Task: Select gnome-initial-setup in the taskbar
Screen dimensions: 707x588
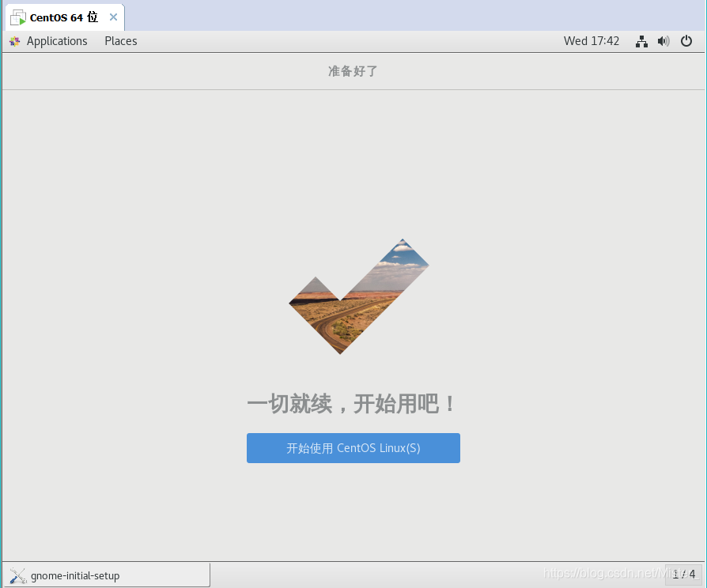Action: click(107, 575)
